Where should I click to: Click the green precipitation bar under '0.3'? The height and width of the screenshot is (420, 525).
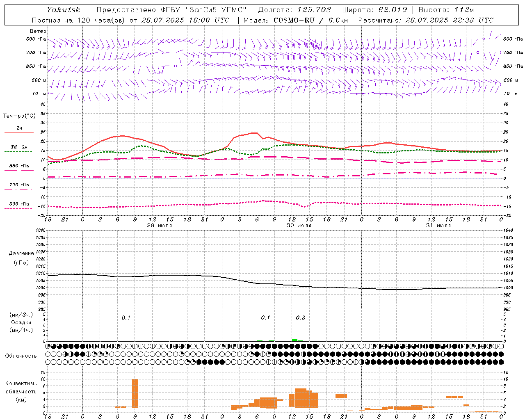[x=295, y=340]
